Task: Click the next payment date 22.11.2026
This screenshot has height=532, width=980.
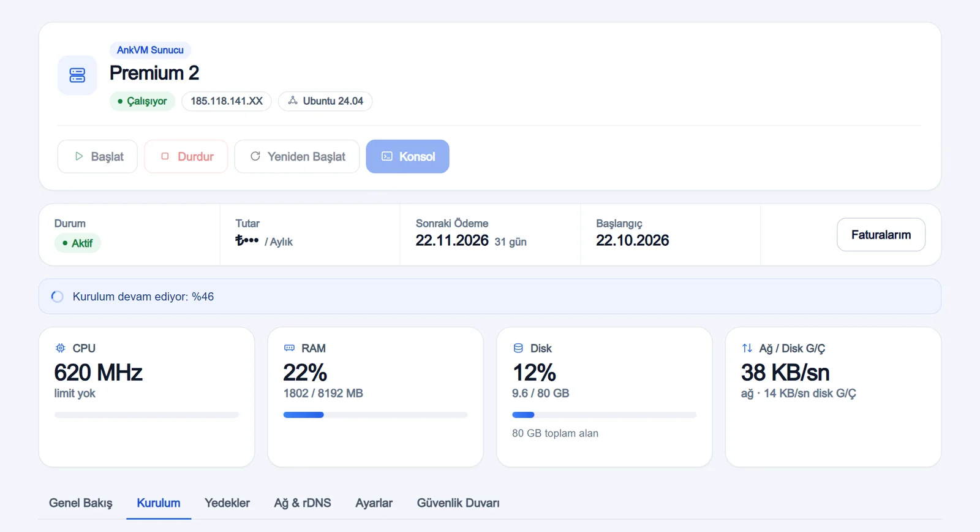Action: (452, 240)
